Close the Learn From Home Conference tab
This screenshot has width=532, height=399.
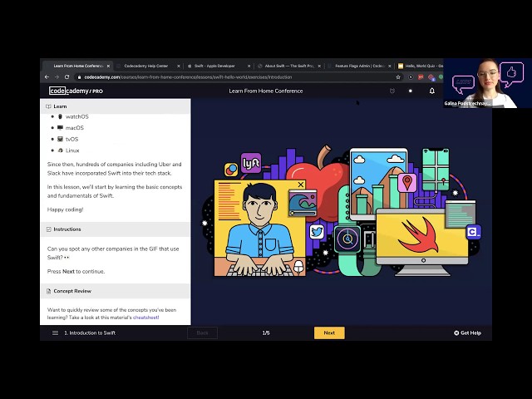(x=108, y=66)
